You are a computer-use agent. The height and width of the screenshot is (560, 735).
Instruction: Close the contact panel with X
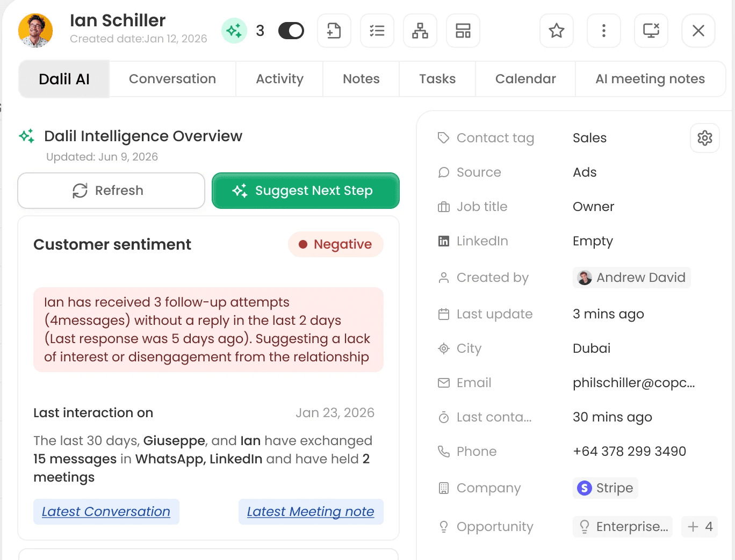(698, 31)
